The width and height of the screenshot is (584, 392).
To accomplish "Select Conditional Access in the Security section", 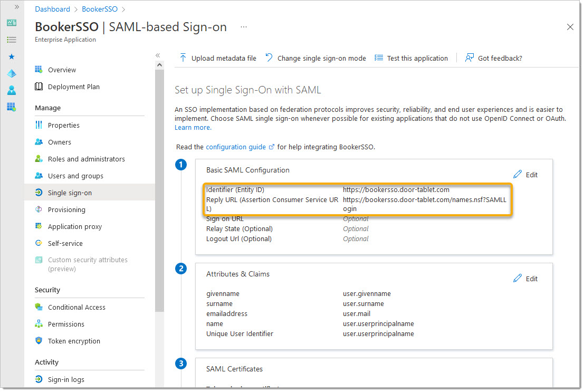I will (x=76, y=307).
